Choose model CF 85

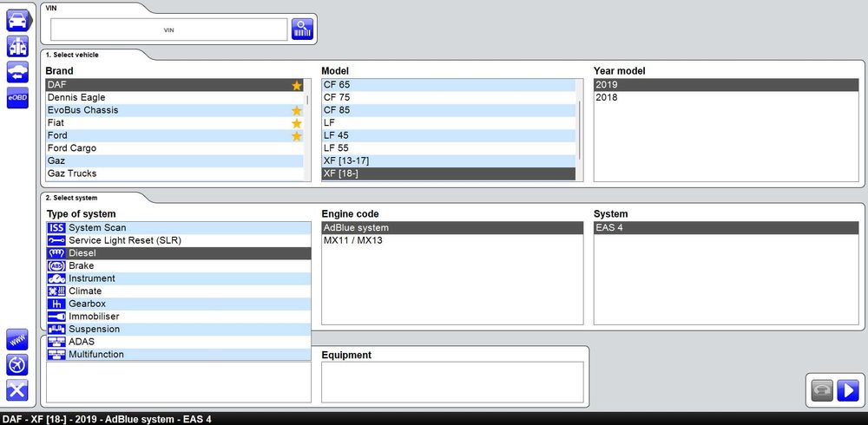click(x=449, y=110)
